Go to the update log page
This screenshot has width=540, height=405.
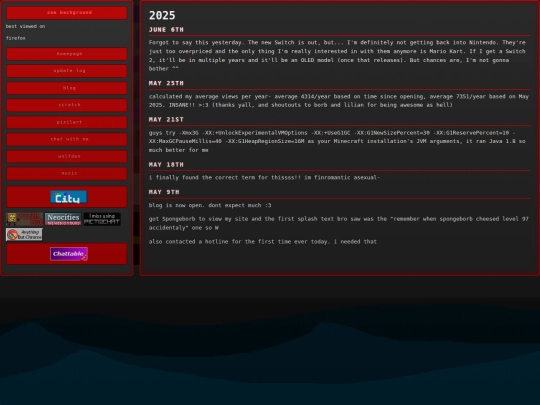click(67, 71)
